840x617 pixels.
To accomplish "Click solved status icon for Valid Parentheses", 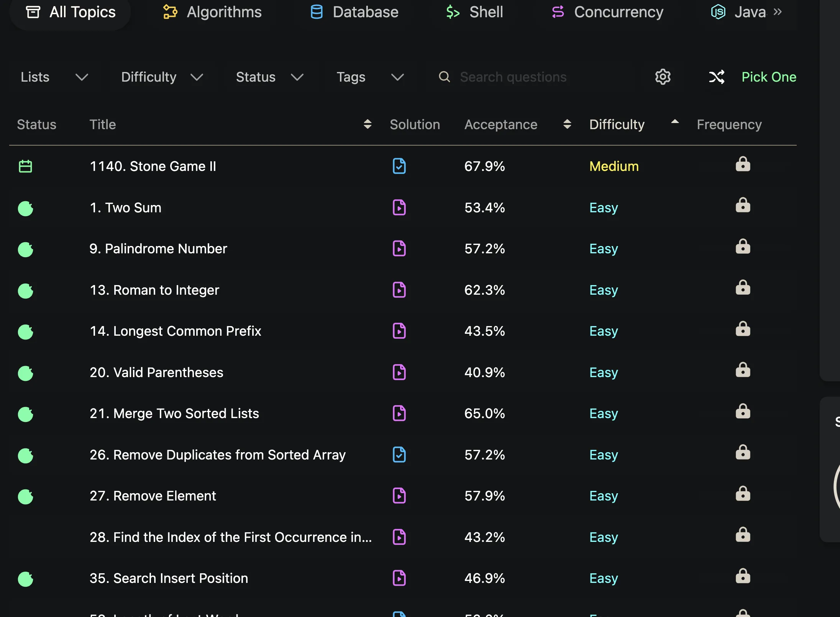I will click(x=26, y=373).
